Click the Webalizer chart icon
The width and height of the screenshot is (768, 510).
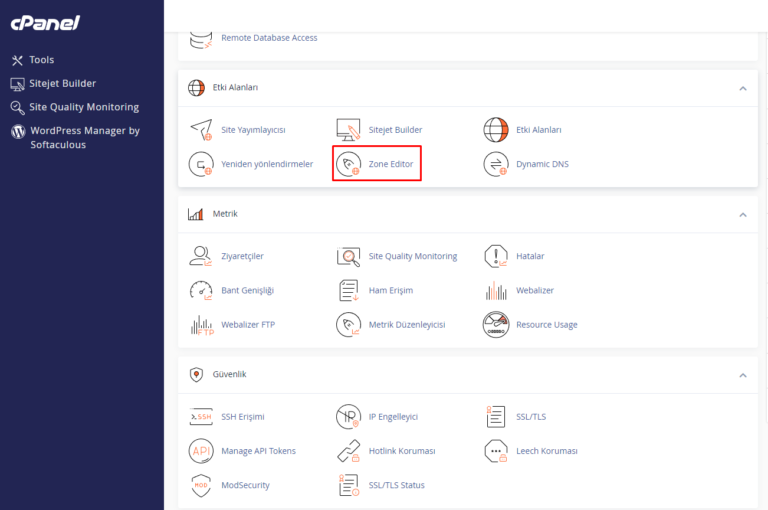(x=496, y=291)
